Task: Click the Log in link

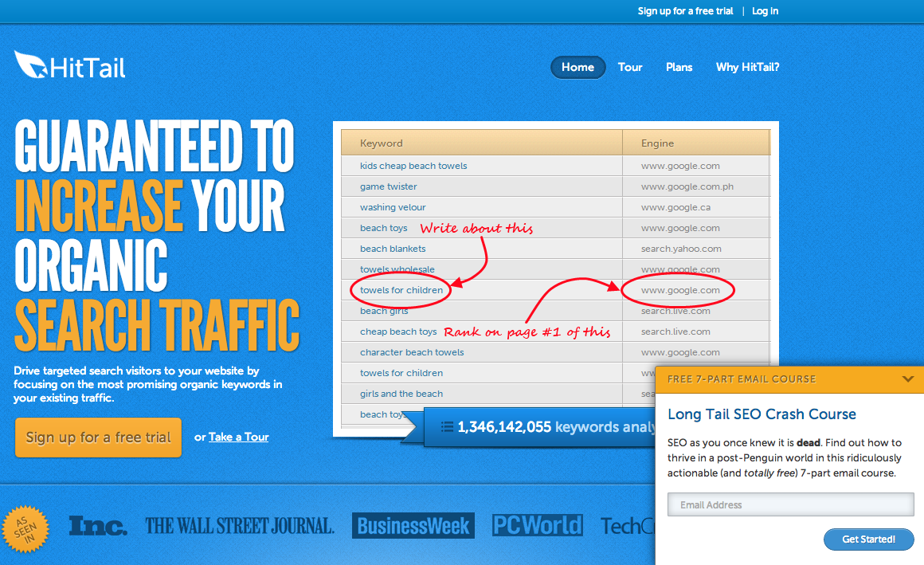Action: click(765, 11)
